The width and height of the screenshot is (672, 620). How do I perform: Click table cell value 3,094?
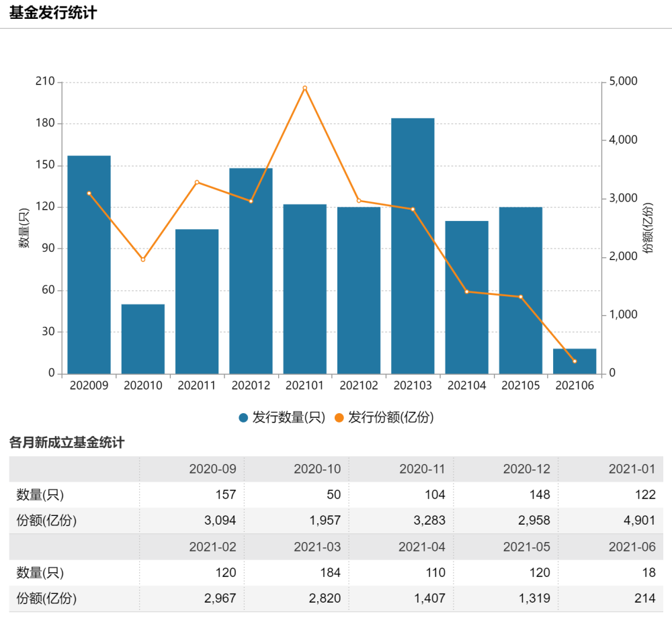coord(220,521)
